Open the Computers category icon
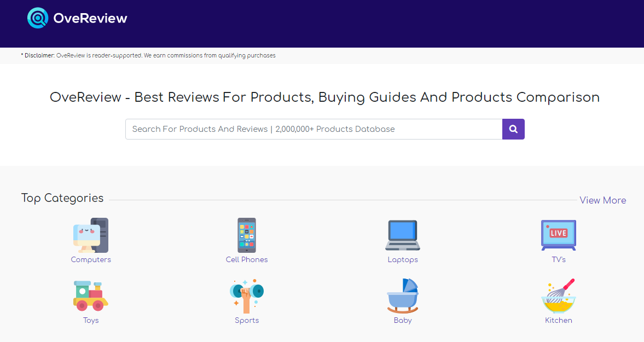644x342 pixels. [91, 235]
